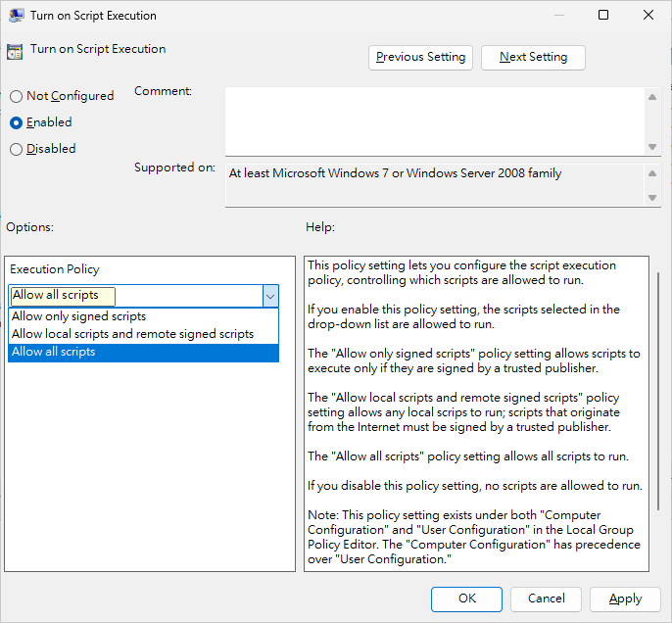Apply the policy changes
This screenshot has width=672, height=623.
(x=625, y=599)
